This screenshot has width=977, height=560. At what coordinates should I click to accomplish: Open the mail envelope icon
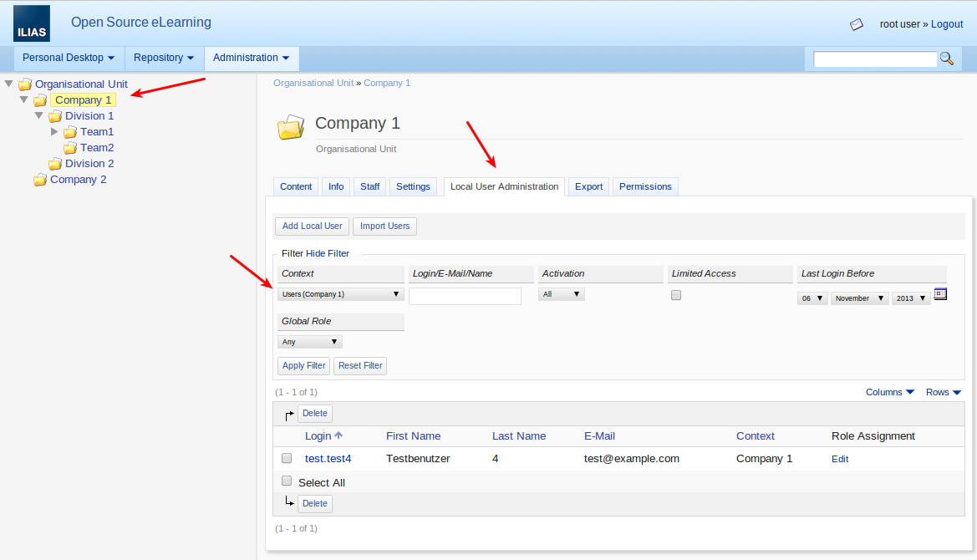tap(857, 24)
